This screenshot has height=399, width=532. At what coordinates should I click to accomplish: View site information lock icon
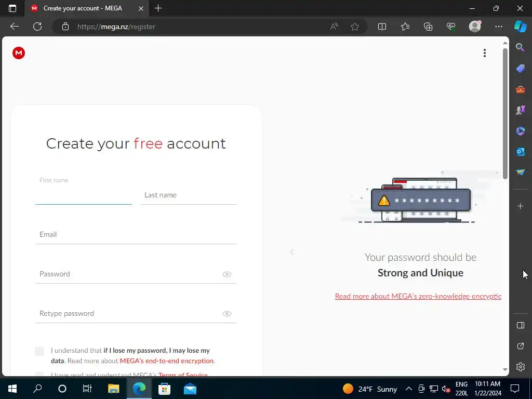click(x=65, y=26)
